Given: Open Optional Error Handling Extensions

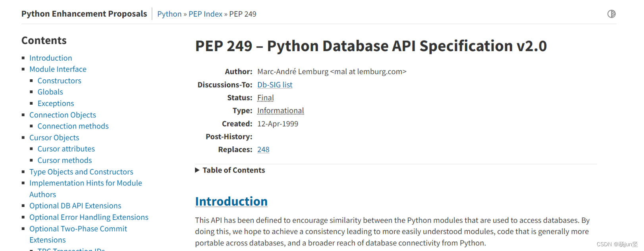Looking at the screenshot, I should [x=89, y=217].
